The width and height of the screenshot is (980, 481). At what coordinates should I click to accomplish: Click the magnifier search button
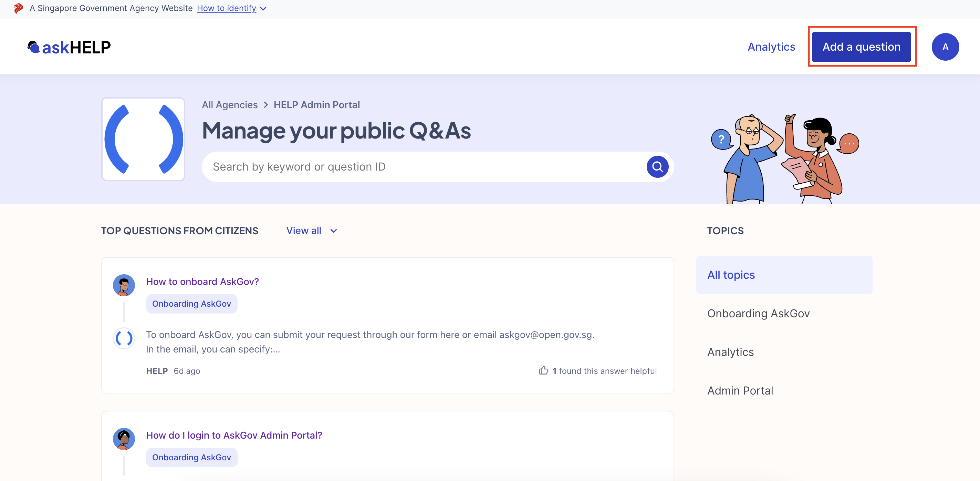click(657, 167)
